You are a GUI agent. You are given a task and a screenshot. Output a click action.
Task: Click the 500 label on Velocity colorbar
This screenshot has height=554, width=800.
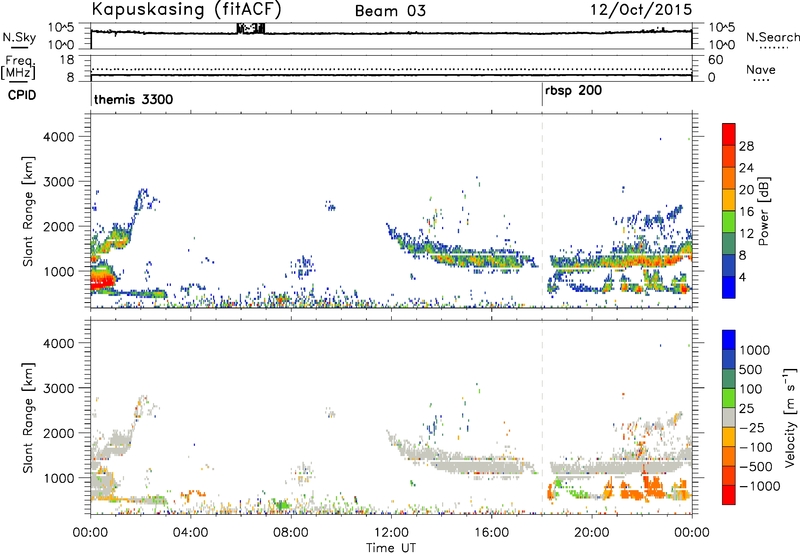[751, 369]
